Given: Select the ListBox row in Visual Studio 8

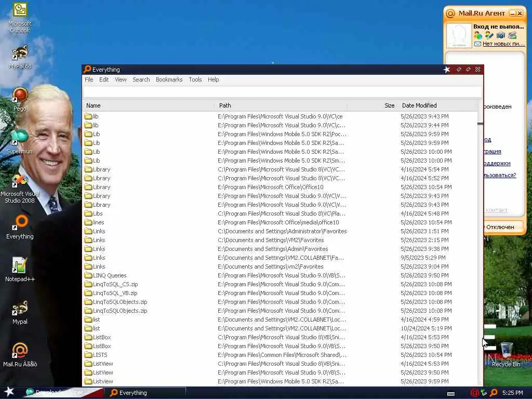Looking at the screenshot, I should 102,337.
